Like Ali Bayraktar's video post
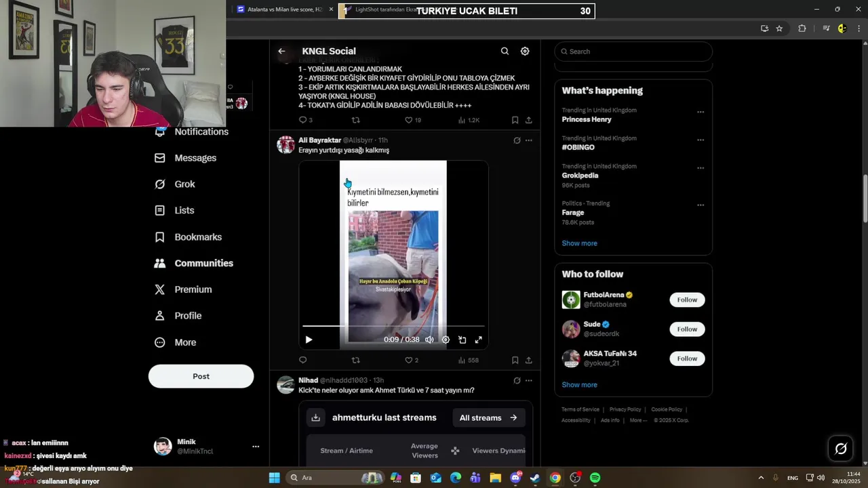Image resolution: width=868 pixels, height=488 pixels. tap(412, 360)
